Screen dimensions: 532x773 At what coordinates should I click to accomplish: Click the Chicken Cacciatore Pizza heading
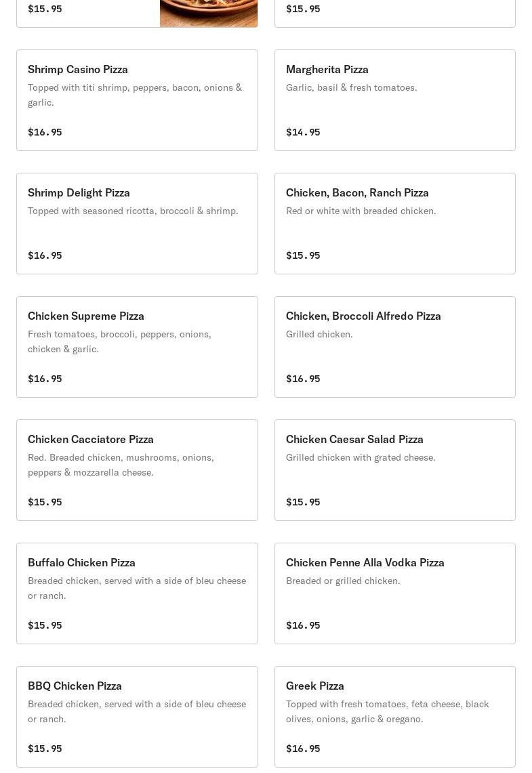click(x=91, y=439)
